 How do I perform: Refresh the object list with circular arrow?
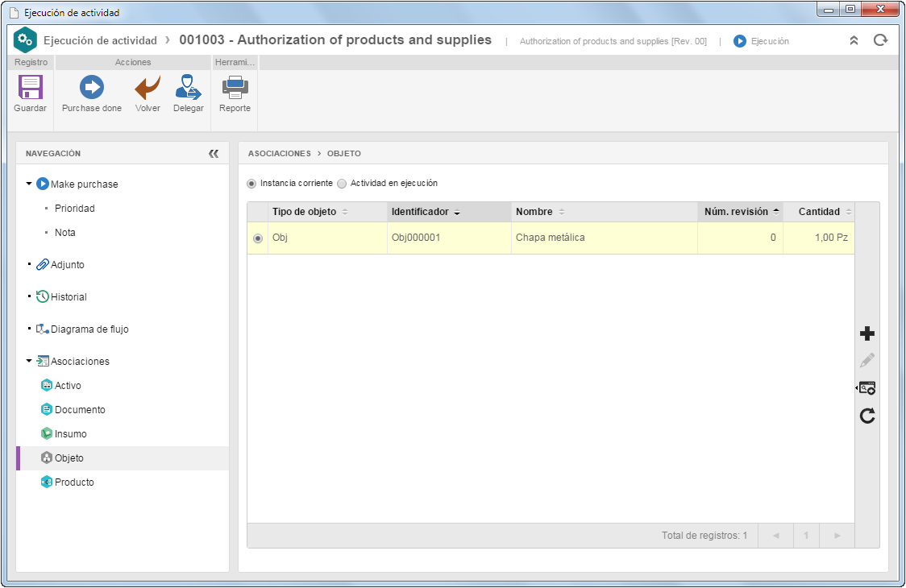867,416
